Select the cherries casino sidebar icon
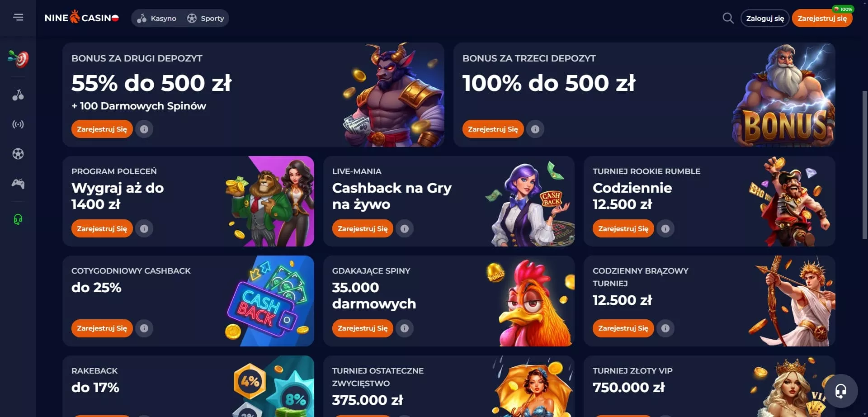The height and width of the screenshot is (417, 868). [x=18, y=95]
